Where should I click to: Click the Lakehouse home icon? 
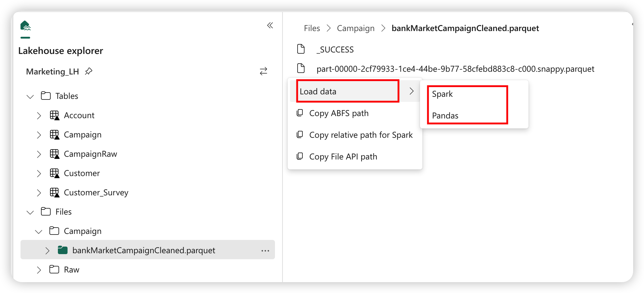tap(26, 26)
